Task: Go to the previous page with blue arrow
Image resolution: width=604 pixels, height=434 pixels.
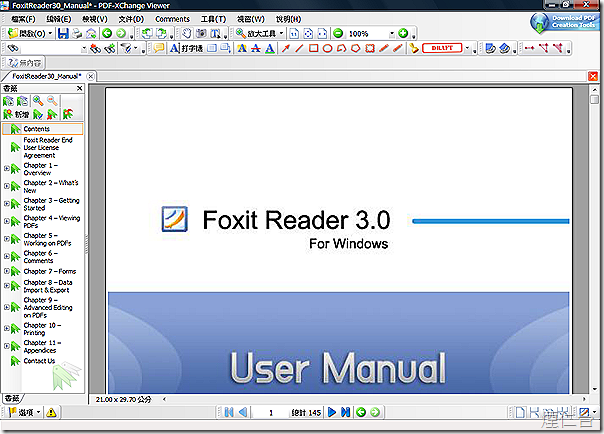Action: [243, 412]
